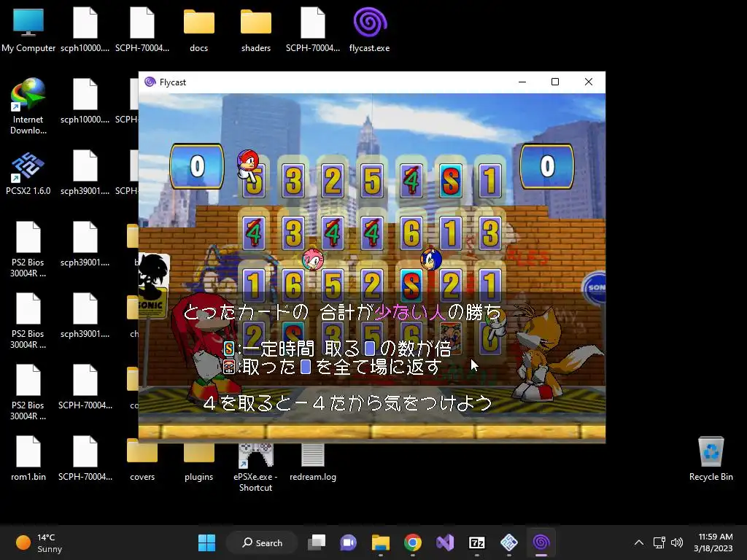Open Visual Studio from the taskbar

[445, 542]
